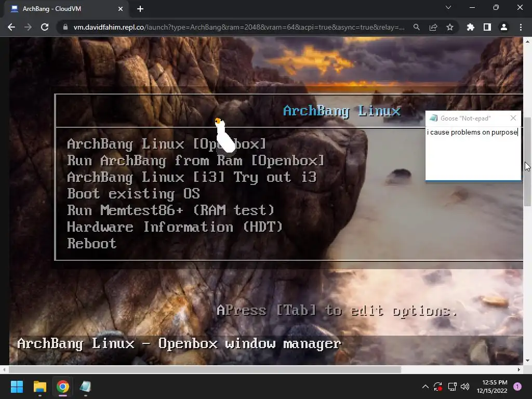Click in the Goose Not-epad text area

pos(473,153)
